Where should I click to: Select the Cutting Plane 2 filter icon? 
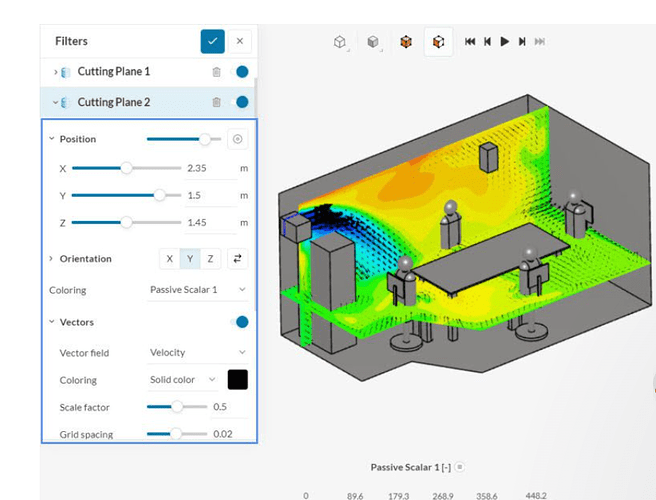tap(66, 103)
